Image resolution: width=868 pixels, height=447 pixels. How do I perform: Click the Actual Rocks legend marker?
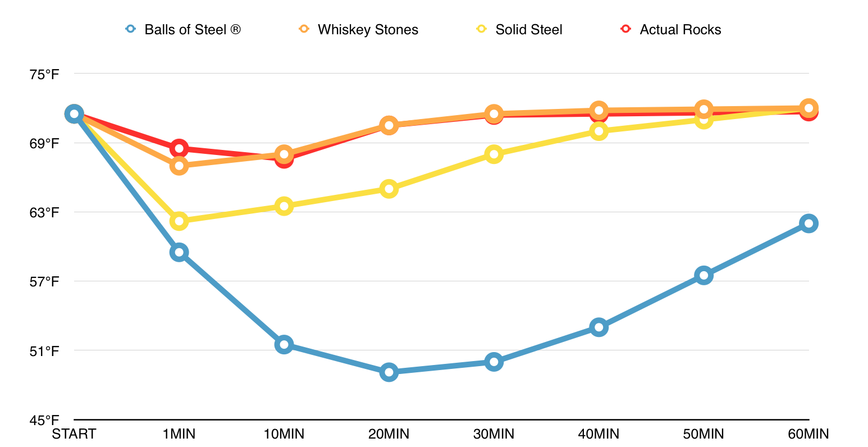(626, 29)
